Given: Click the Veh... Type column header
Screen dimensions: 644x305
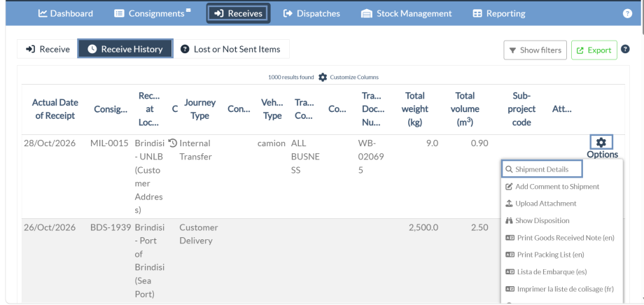Looking at the screenshot, I should tap(272, 109).
